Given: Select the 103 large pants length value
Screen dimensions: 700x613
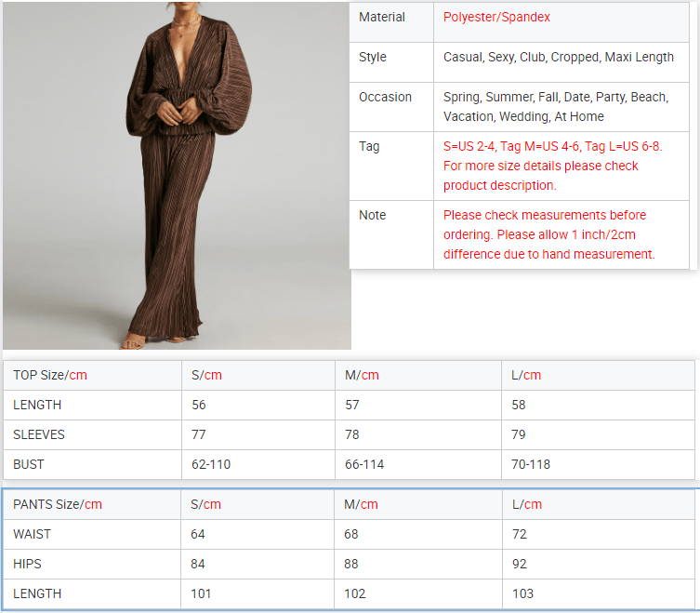Looking at the screenshot, I should [523, 594].
